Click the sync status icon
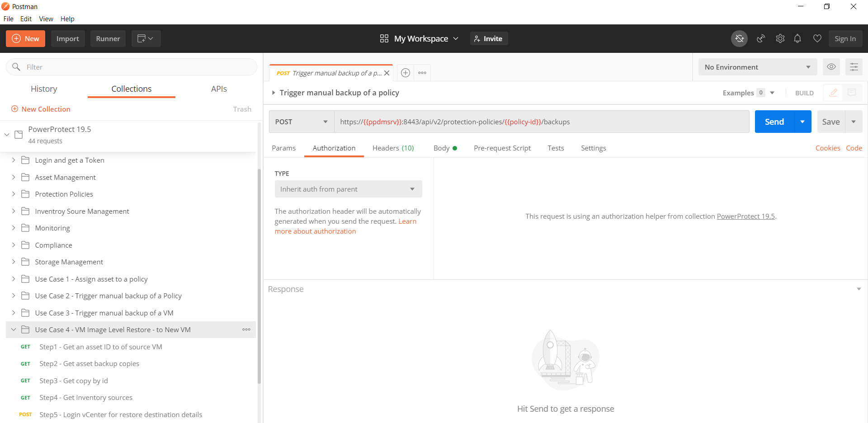 [739, 39]
